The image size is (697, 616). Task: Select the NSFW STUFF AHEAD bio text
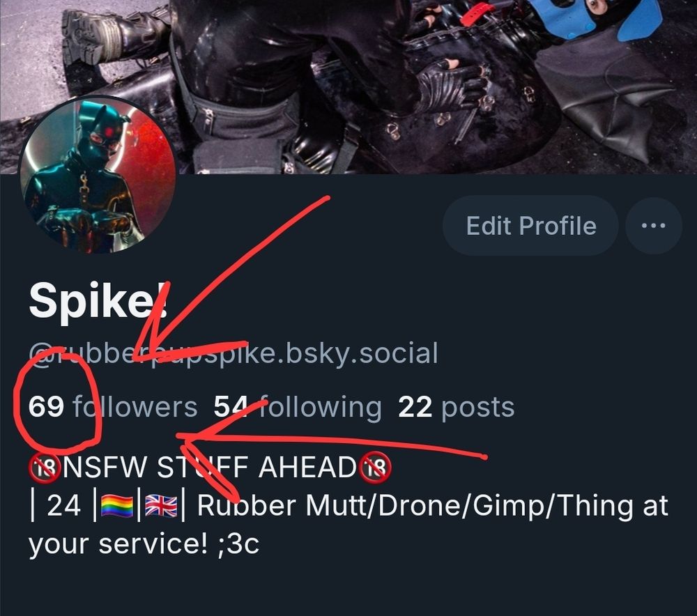click(x=209, y=468)
